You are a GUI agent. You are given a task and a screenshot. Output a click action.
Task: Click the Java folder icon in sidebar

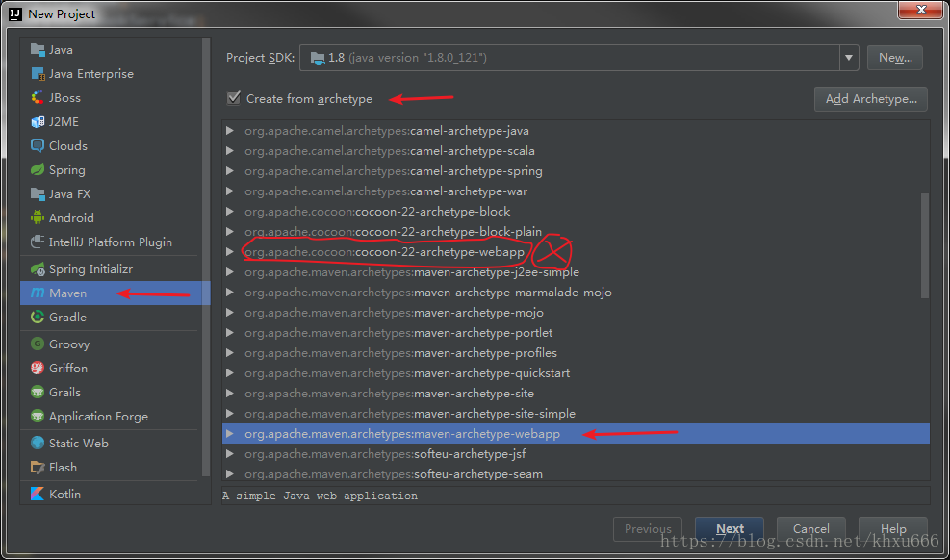pyautogui.click(x=38, y=50)
